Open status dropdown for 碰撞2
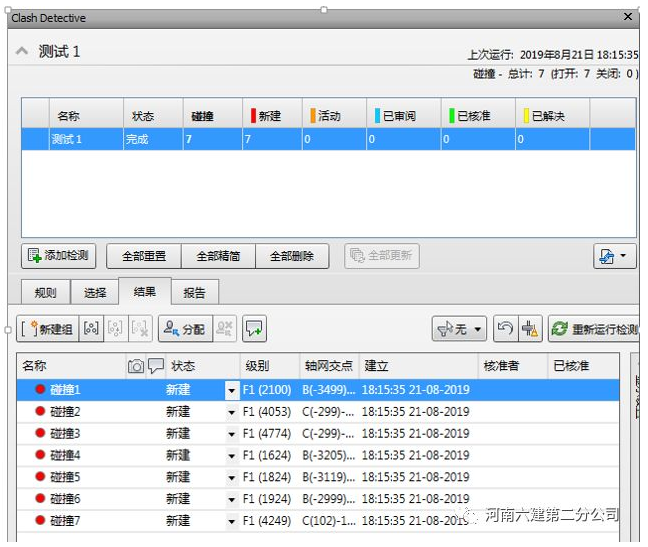 [231, 412]
